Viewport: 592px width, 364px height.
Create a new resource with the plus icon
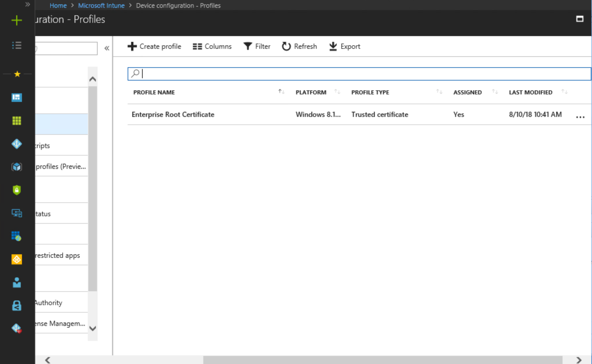[17, 20]
